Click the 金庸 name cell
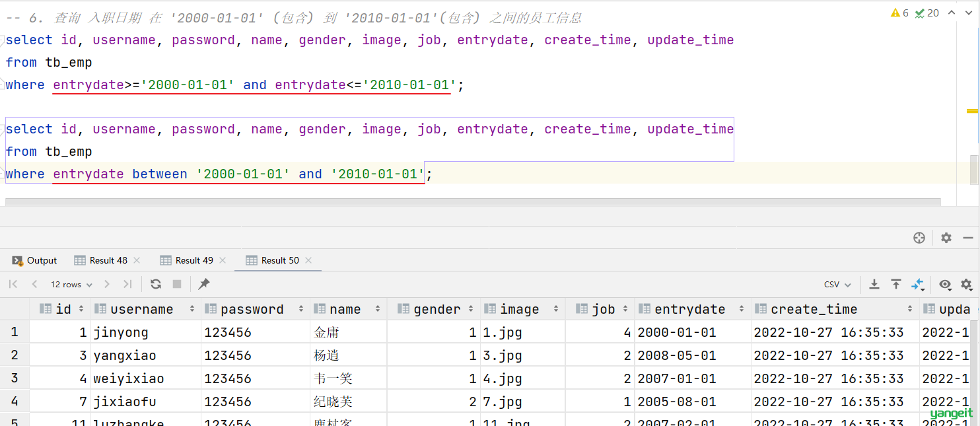Screen dimensions: 980x426 [x=348, y=332]
